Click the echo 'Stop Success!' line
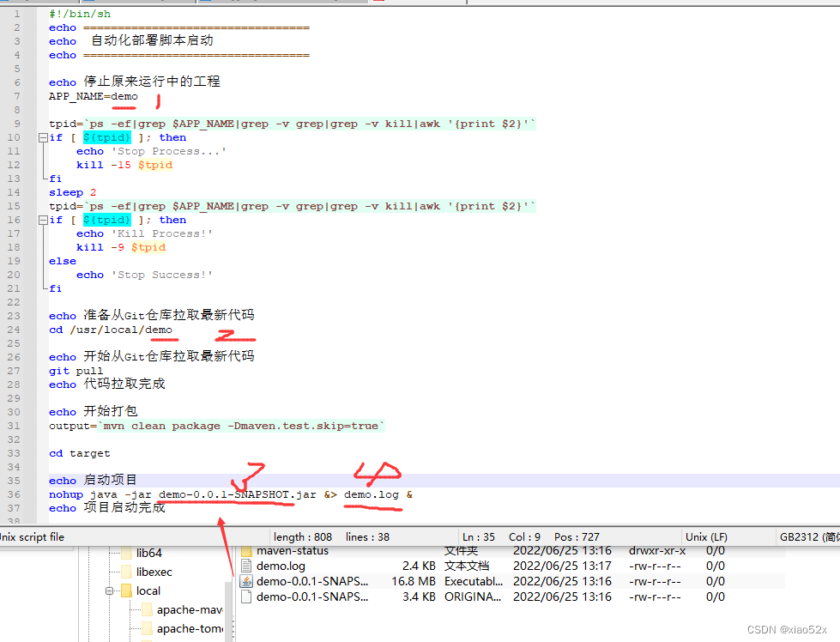 (145, 275)
